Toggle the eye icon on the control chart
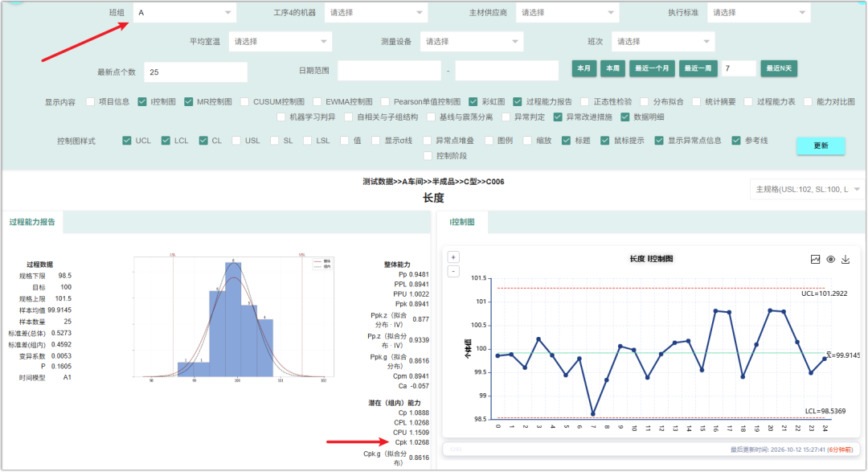Screen dimensions: 868x472 (831, 259)
